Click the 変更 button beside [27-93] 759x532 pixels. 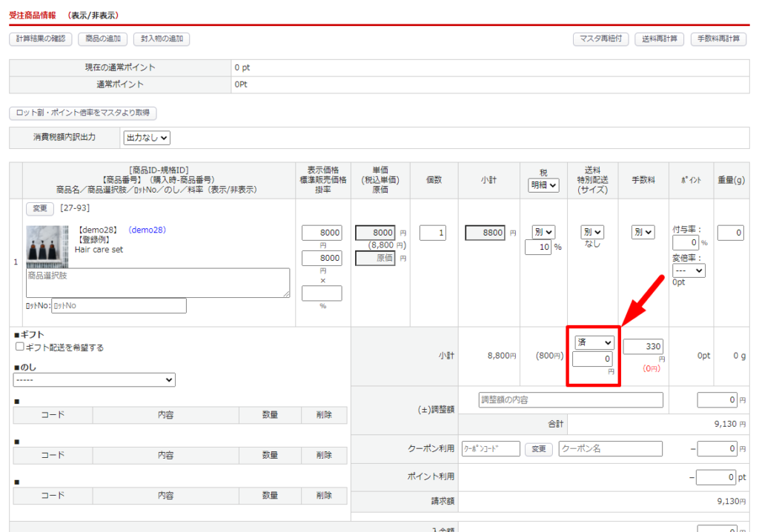pos(39,208)
